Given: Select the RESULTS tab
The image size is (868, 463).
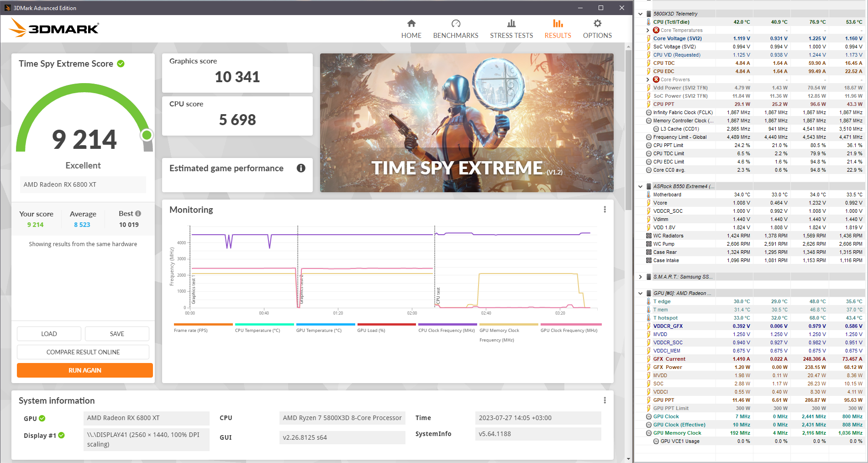Looking at the screenshot, I should point(558,29).
